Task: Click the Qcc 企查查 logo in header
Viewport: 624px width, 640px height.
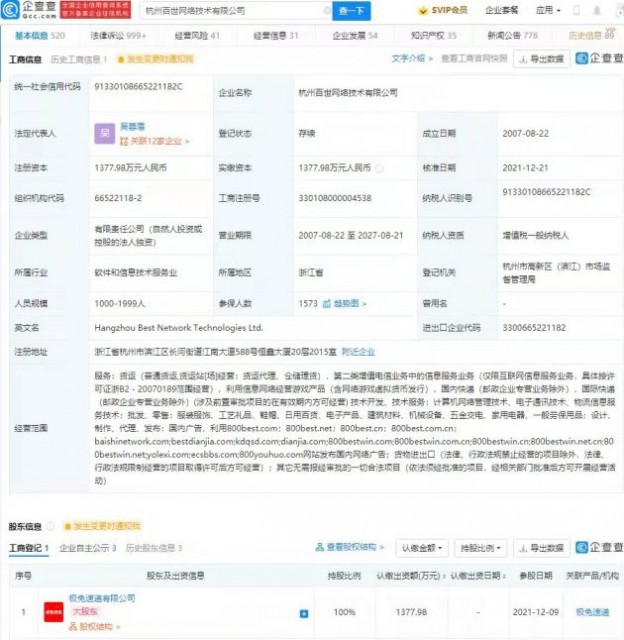Action: (29, 10)
